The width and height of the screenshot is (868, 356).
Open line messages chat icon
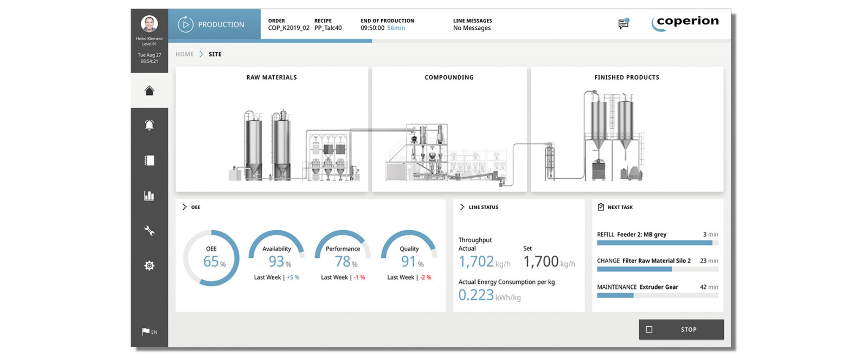pos(623,24)
